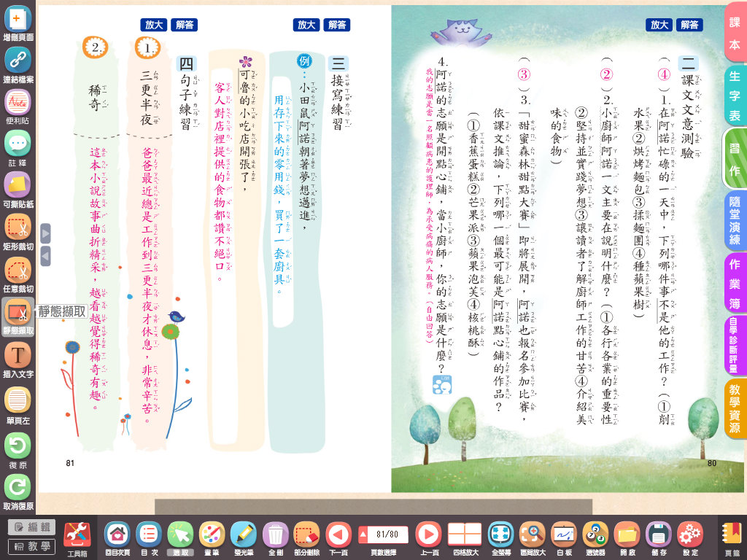This screenshot has width=747, height=560.
Task: Click 解答 above the 接寫練習 section
Action: pos(337,25)
